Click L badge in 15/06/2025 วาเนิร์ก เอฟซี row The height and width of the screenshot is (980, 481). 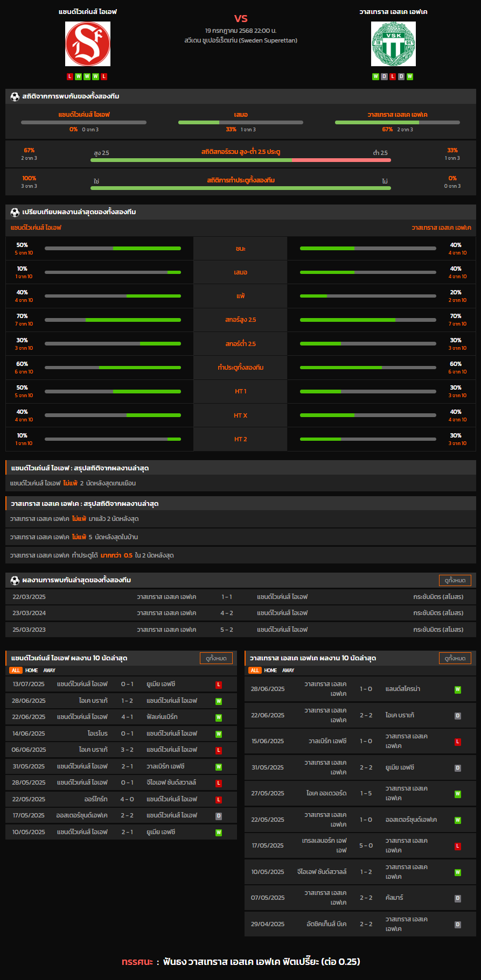point(458,742)
